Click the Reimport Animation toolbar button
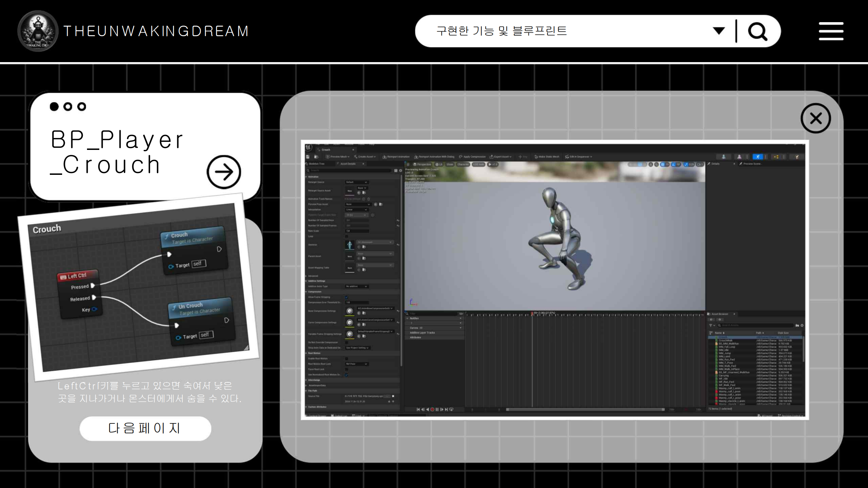This screenshot has width=868, height=488. tap(396, 157)
